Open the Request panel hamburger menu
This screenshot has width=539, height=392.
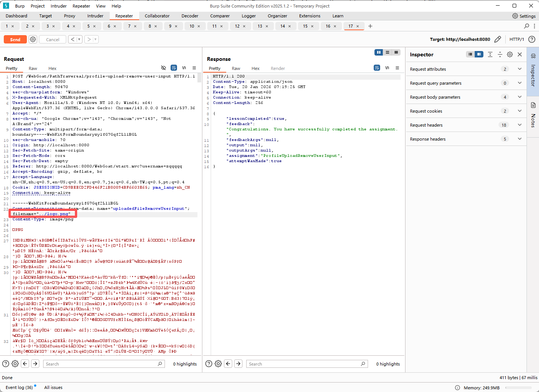tap(194, 68)
